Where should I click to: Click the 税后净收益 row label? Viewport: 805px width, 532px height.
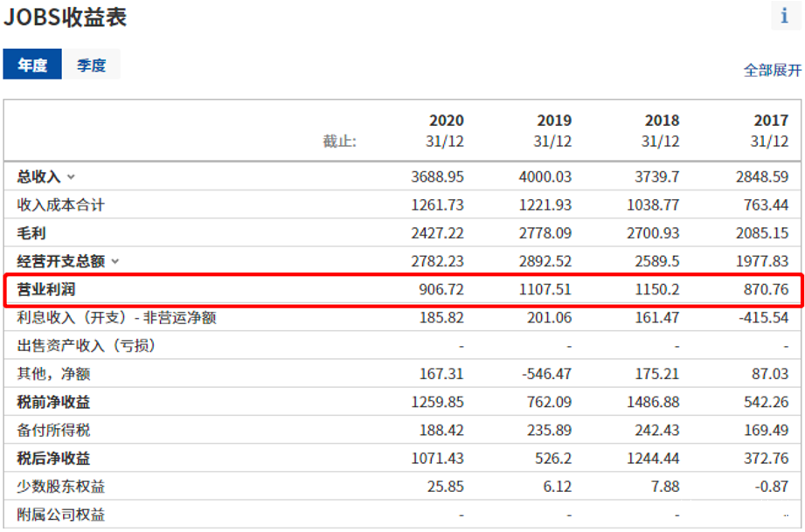[x=53, y=458]
